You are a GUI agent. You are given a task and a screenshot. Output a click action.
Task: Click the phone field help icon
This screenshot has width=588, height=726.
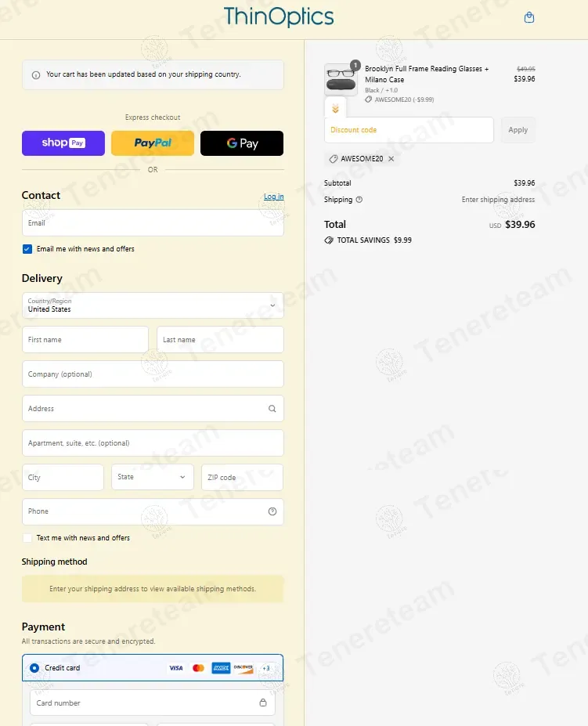coord(272,511)
